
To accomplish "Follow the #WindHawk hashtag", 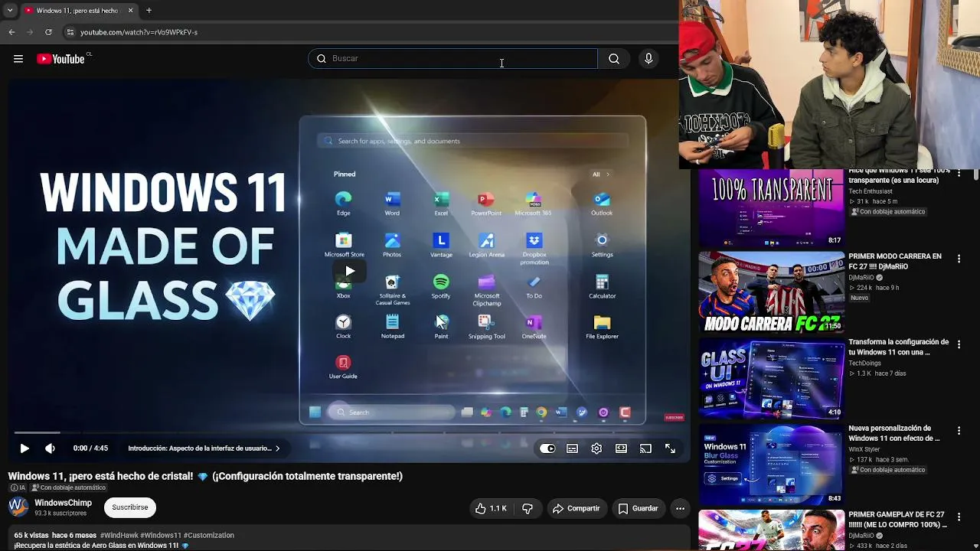I will click(119, 536).
